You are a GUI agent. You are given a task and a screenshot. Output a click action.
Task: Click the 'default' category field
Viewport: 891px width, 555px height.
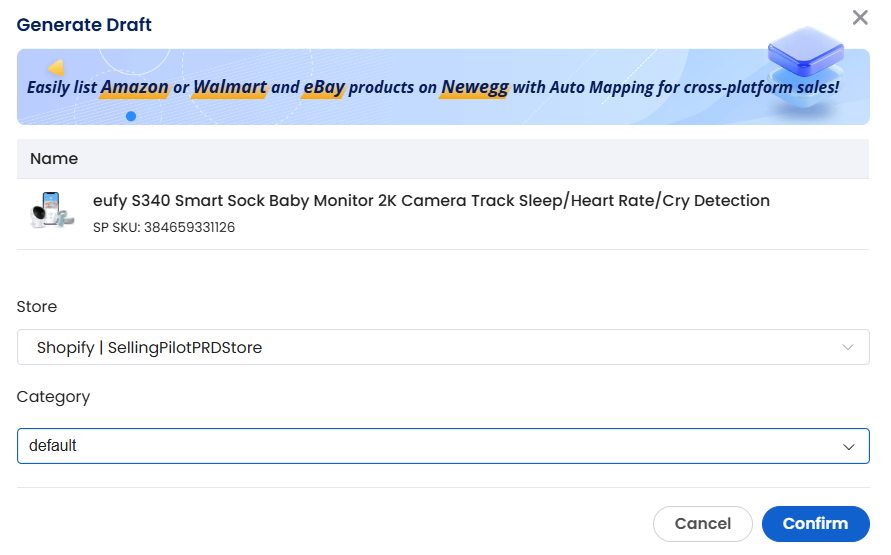click(x=443, y=446)
